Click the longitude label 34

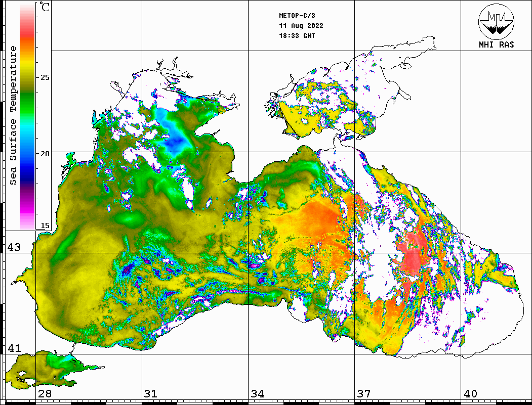click(x=257, y=394)
